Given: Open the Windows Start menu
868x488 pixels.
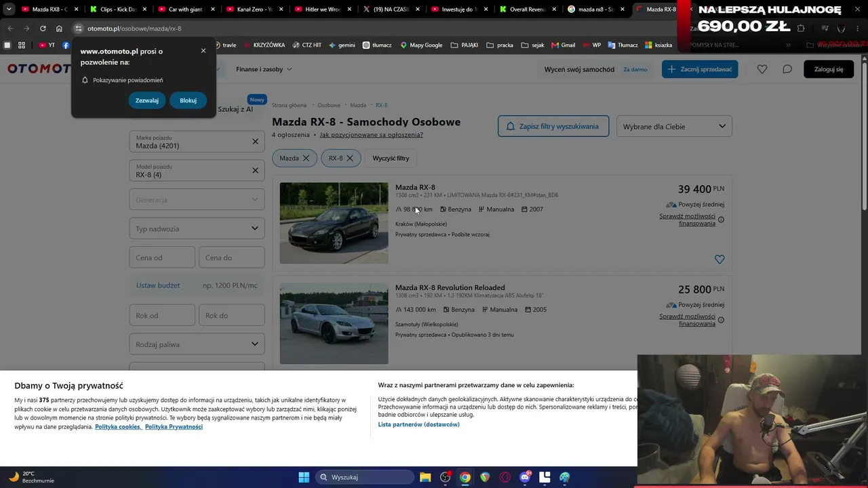Looking at the screenshot, I should [x=304, y=477].
